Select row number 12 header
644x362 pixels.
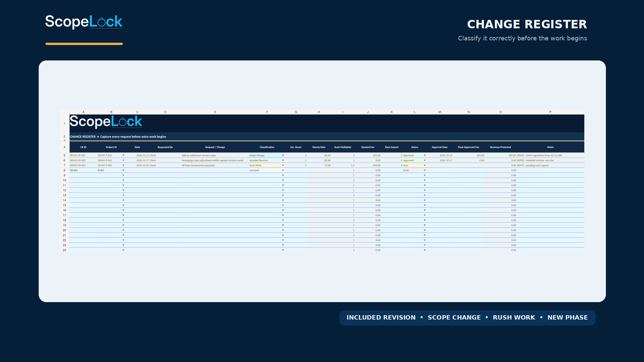[64, 190]
